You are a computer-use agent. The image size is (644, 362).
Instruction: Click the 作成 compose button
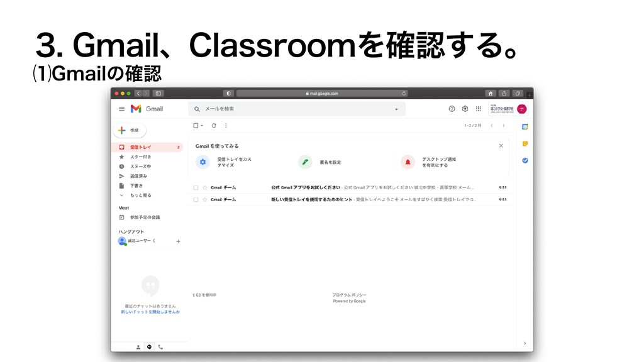(x=130, y=131)
